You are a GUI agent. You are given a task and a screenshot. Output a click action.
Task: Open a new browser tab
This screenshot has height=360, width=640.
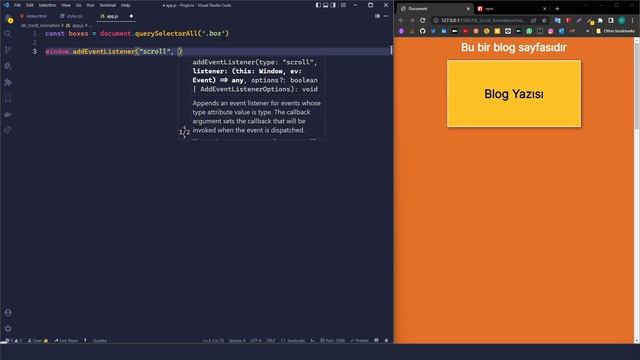(557, 9)
